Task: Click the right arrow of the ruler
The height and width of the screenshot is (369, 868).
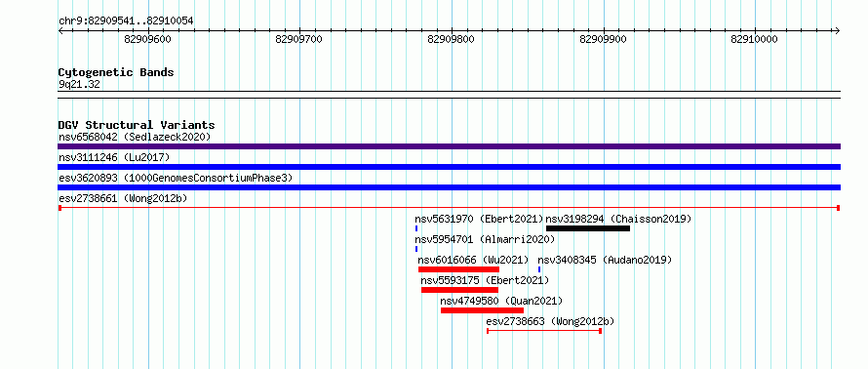Action: point(837,31)
